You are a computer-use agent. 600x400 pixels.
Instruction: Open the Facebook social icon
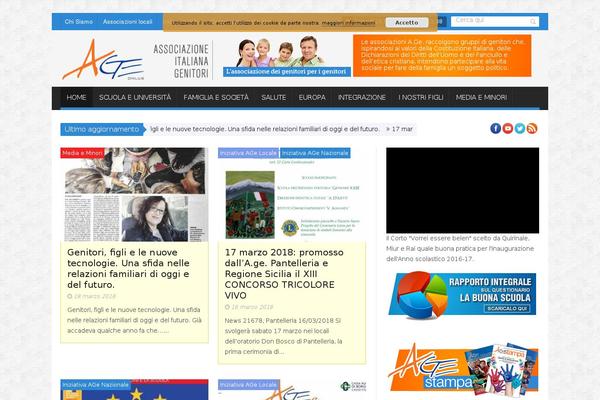[x=495, y=128]
